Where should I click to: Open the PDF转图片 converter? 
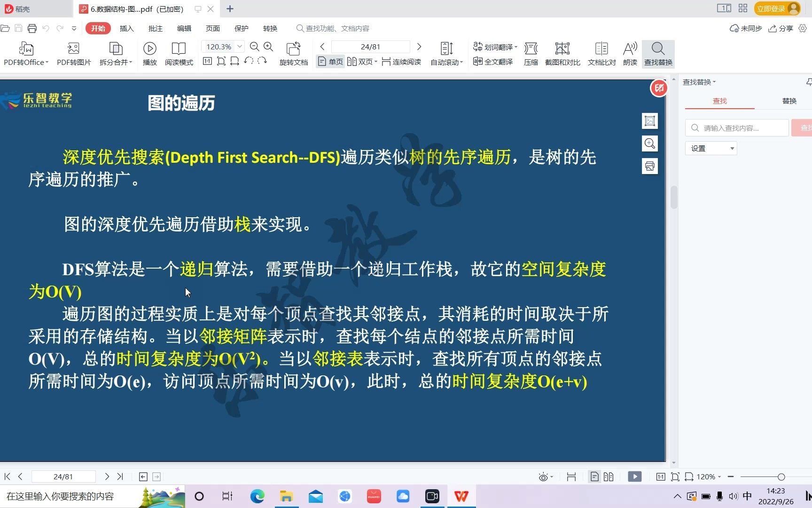coord(73,53)
